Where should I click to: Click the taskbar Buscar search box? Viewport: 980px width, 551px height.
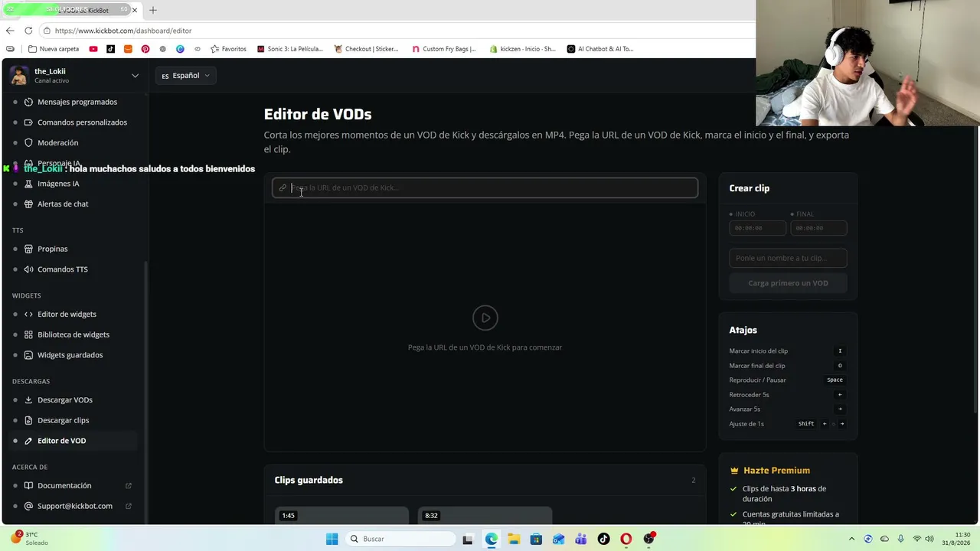click(x=400, y=539)
